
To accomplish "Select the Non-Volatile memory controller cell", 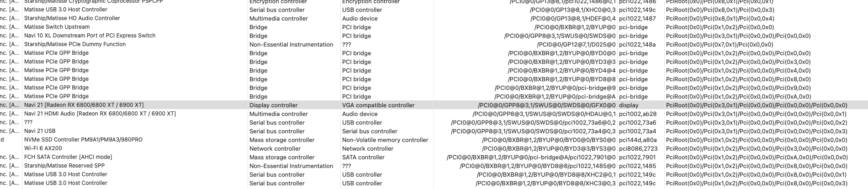I will click(385, 140).
